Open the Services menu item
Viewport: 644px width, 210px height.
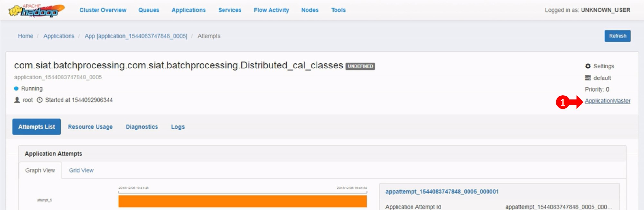[230, 10]
